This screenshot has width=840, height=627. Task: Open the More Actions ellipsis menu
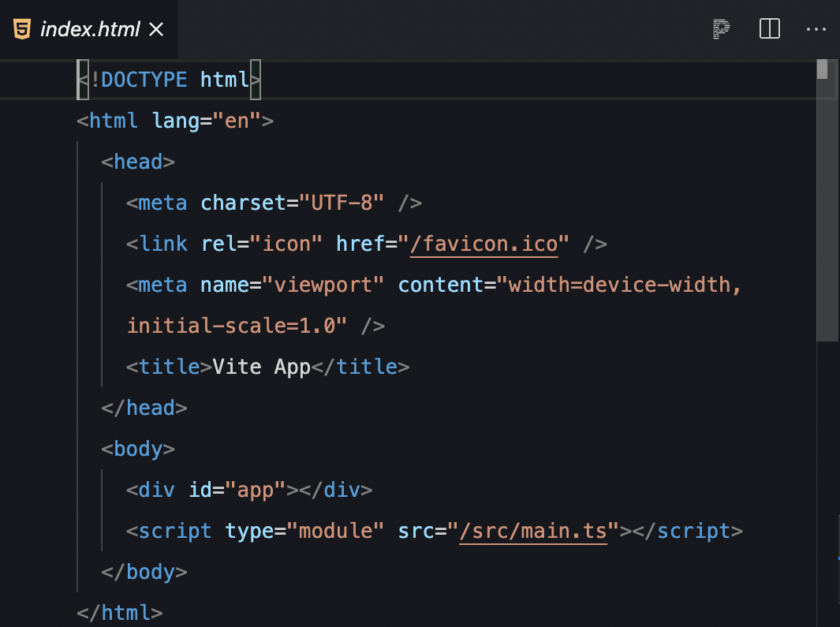816,29
